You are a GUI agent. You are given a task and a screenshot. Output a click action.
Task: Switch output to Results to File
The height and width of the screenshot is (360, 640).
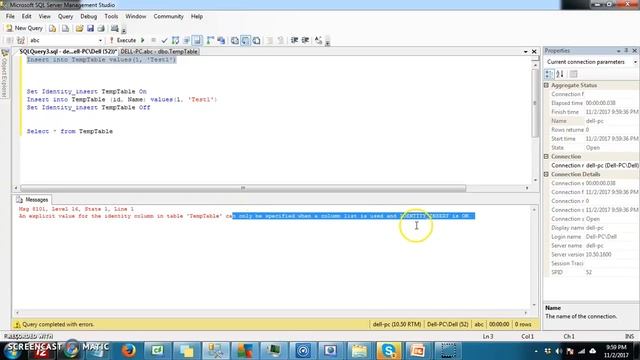(x=256, y=40)
